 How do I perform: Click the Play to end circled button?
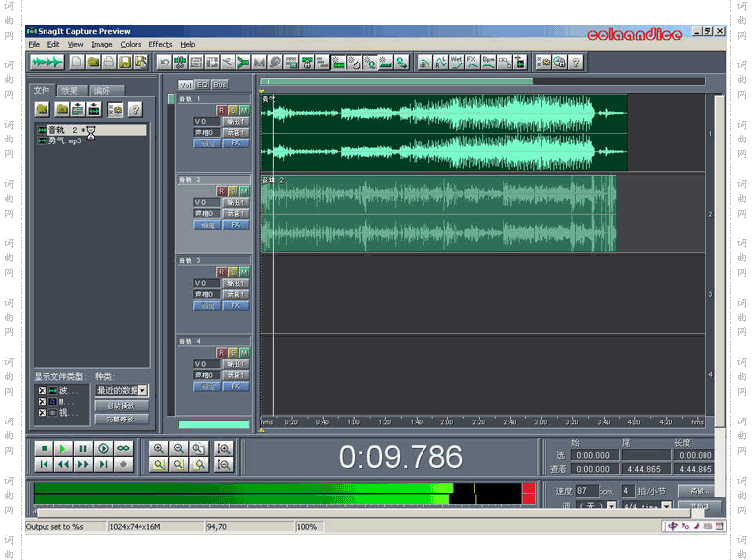pos(103,449)
